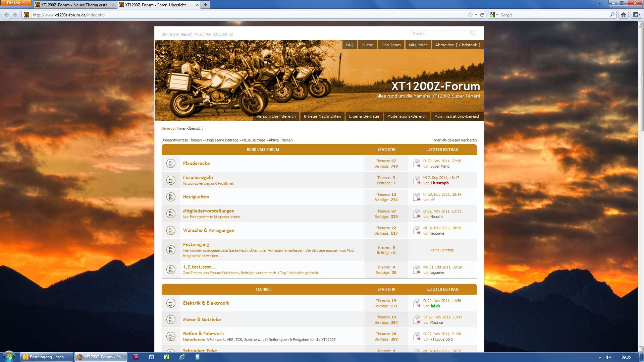Open Microsoft Word from the taskbar
Viewport: 644px width, 362px height.
pyautogui.click(x=151, y=357)
